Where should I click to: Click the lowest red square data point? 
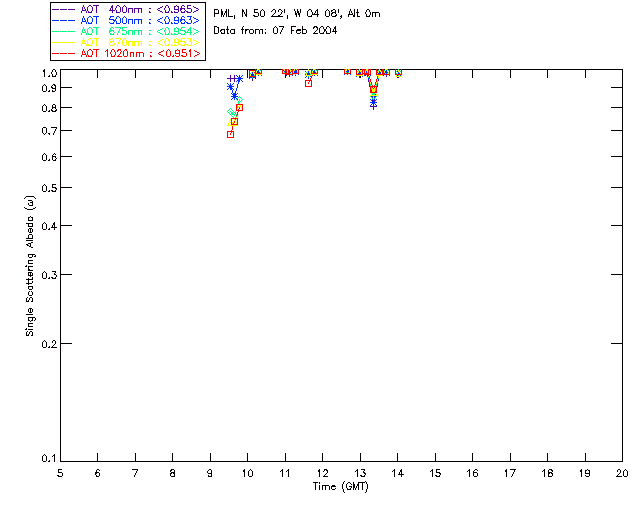[230, 134]
